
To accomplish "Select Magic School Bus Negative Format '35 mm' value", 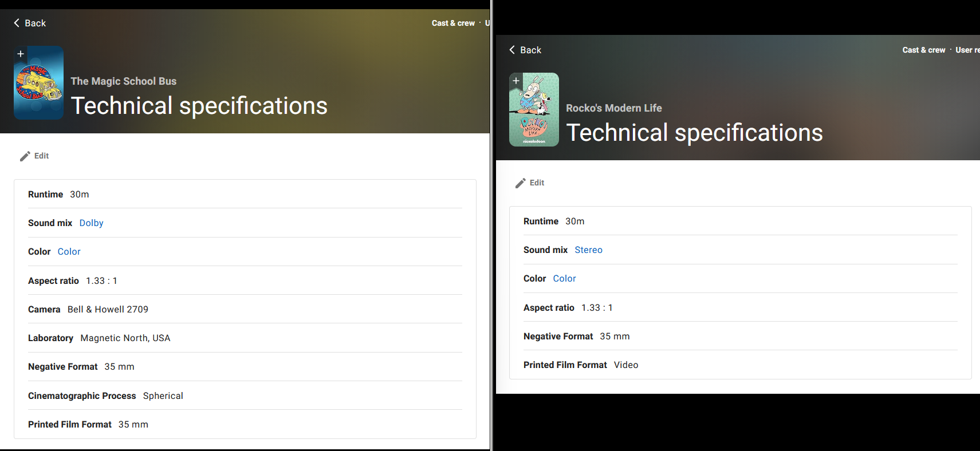I will coord(119,367).
